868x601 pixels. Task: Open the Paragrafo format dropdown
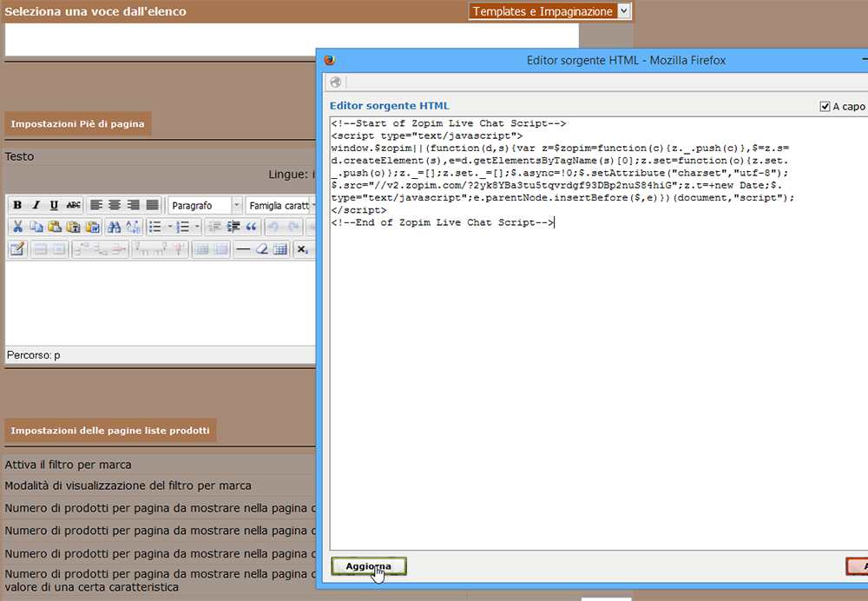point(206,206)
